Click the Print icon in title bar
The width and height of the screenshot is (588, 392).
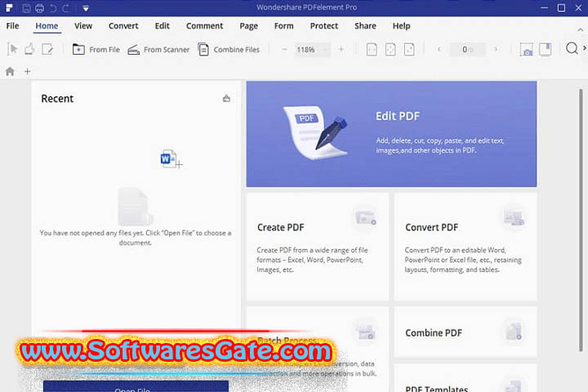[39, 8]
